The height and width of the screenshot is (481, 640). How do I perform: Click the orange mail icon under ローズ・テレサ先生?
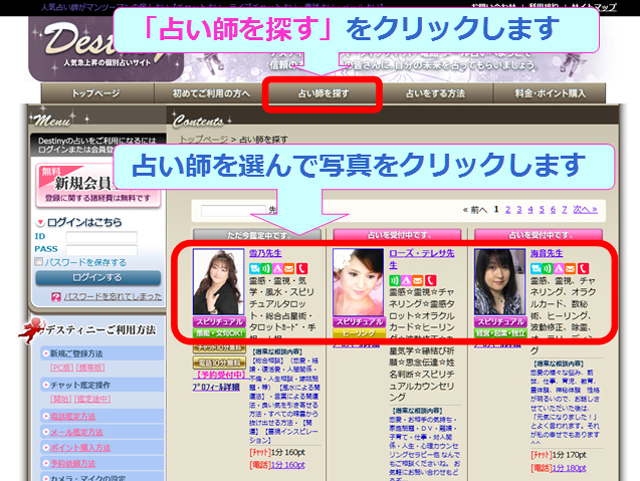[x=418, y=281]
